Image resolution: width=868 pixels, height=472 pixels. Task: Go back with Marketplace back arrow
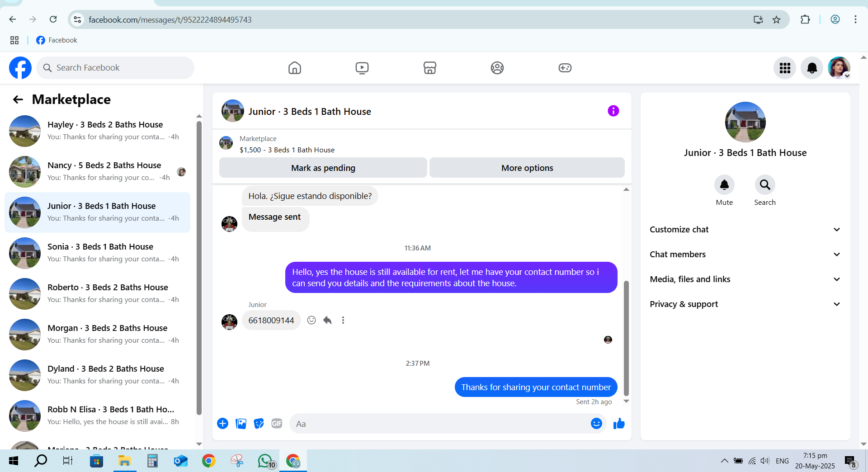[x=18, y=99]
